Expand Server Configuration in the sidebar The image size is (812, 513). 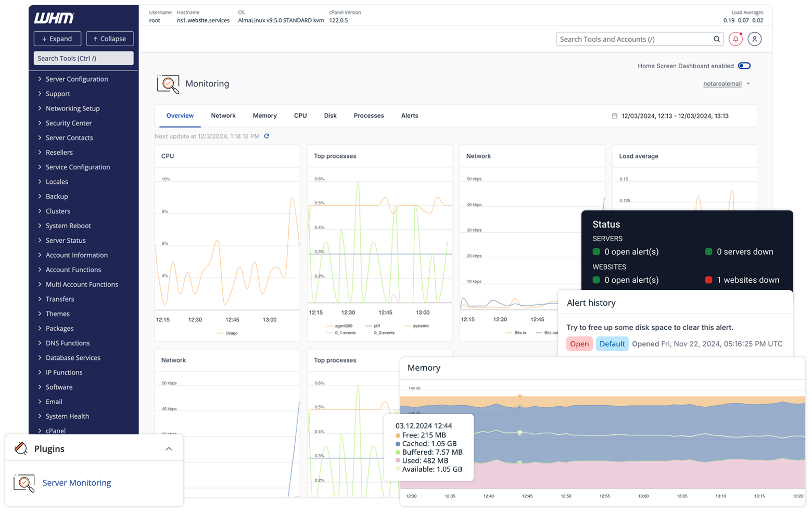click(x=77, y=79)
